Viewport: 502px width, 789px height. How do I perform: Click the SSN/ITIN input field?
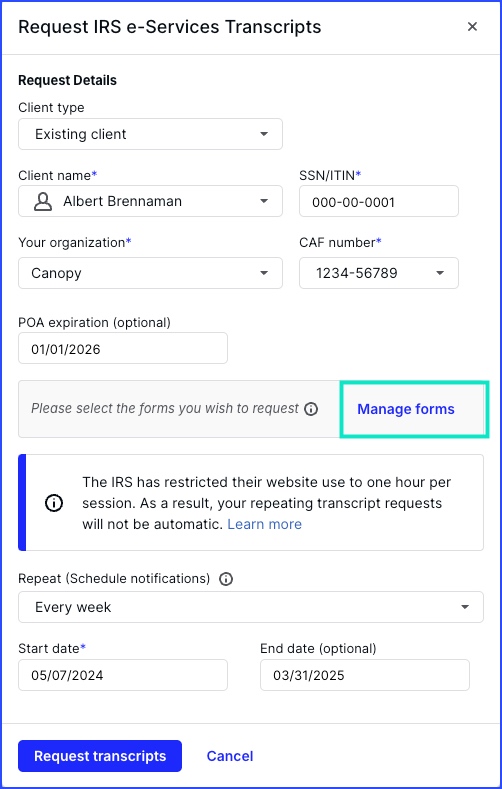379,201
